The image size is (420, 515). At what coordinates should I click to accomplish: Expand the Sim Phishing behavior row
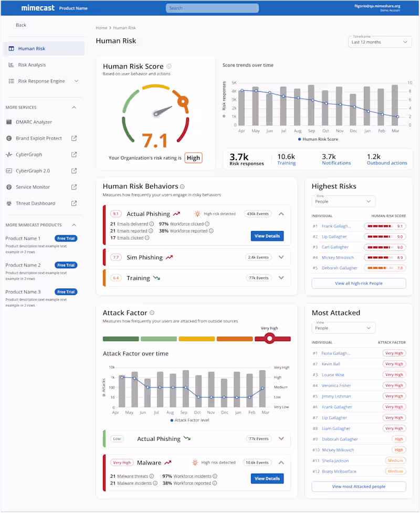(281, 257)
